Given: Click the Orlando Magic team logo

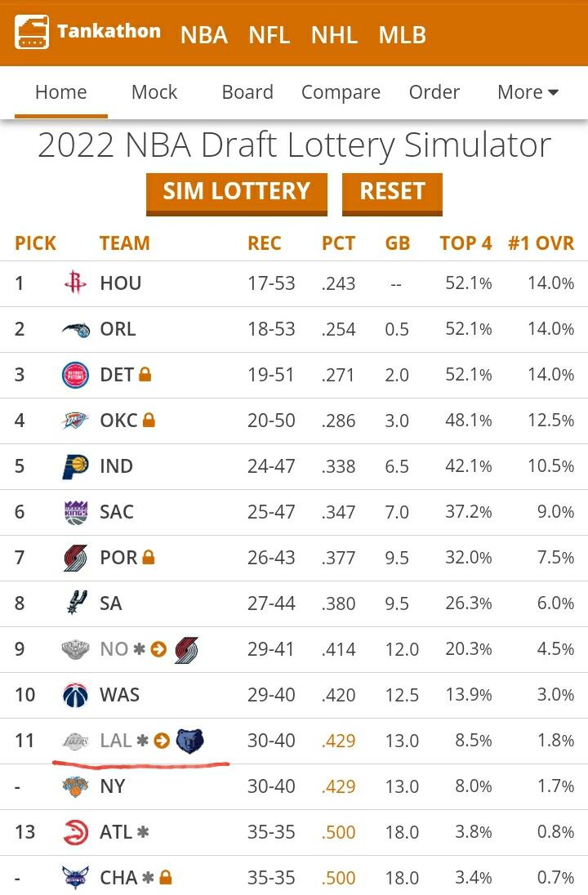Looking at the screenshot, I should point(75,329).
